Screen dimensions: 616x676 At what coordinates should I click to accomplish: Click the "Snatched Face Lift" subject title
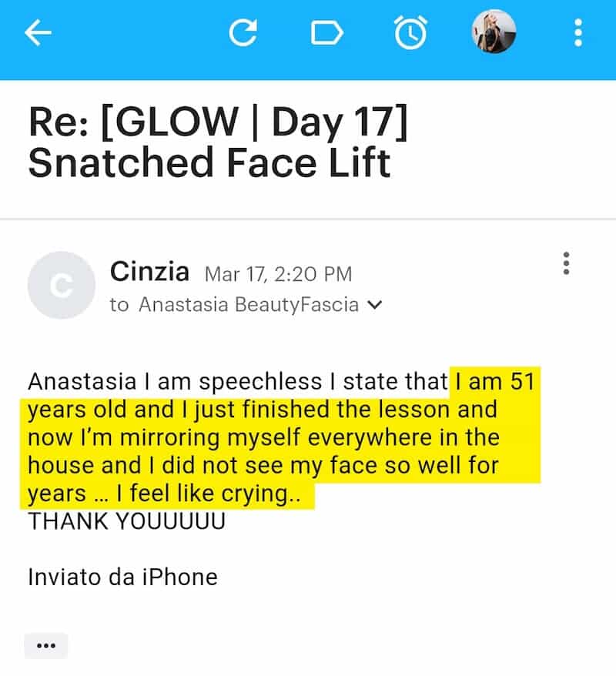209,163
